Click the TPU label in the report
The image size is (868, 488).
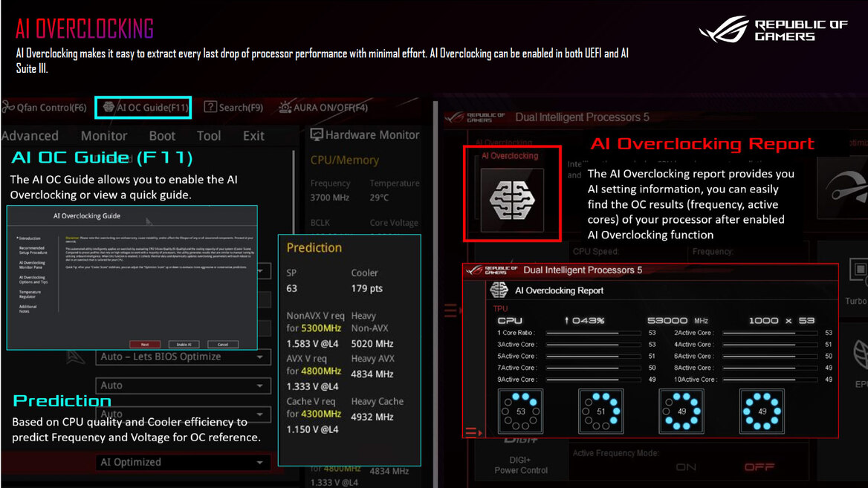pyautogui.click(x=500, y=309)
